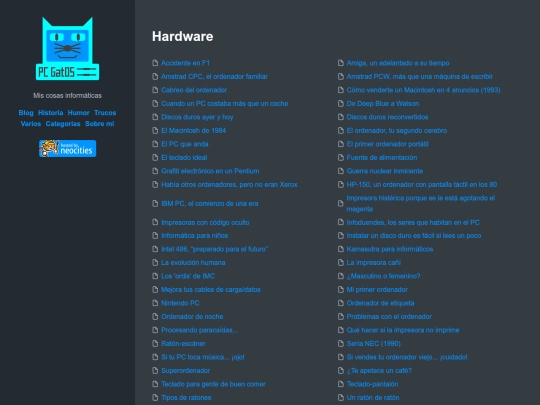Open Había otros ordenadores, pero no eran Xerox
Image resolution: width=540 pixels, height=405 pixels.
pos(229,185)
